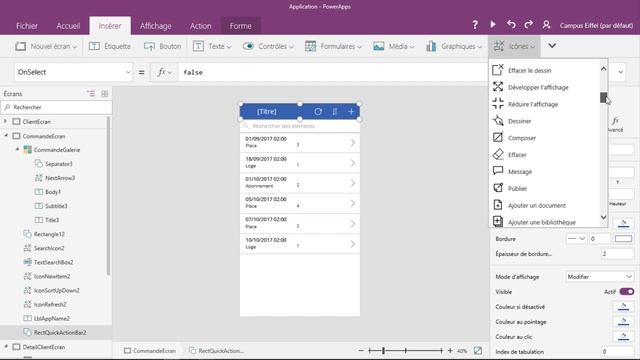Click the sort icon in app header

(335, 111)
